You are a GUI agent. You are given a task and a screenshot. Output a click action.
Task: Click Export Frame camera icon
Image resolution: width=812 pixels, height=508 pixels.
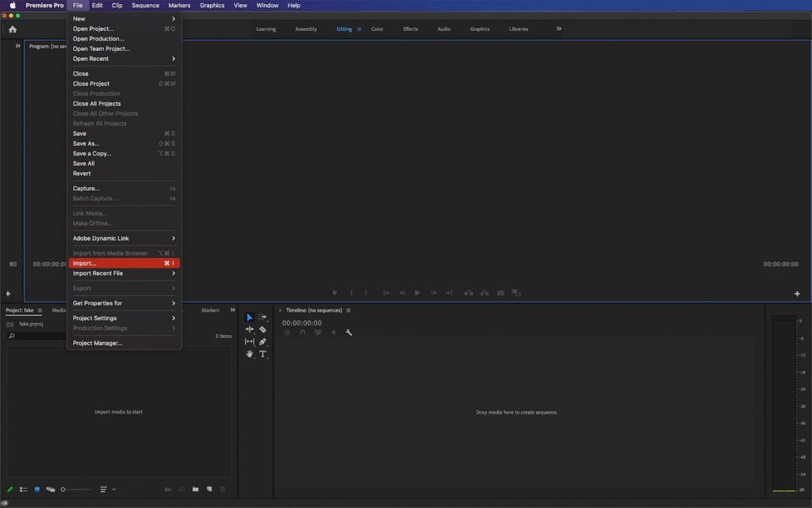501,293
